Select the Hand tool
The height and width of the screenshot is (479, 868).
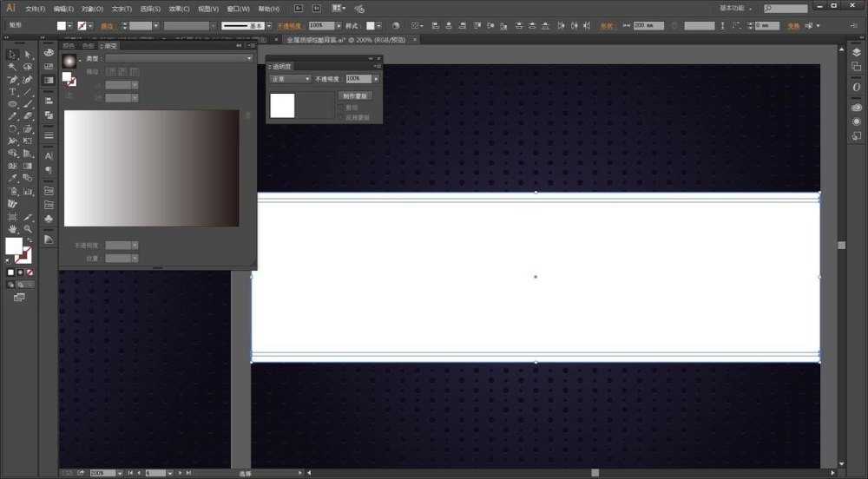[12, 229]
